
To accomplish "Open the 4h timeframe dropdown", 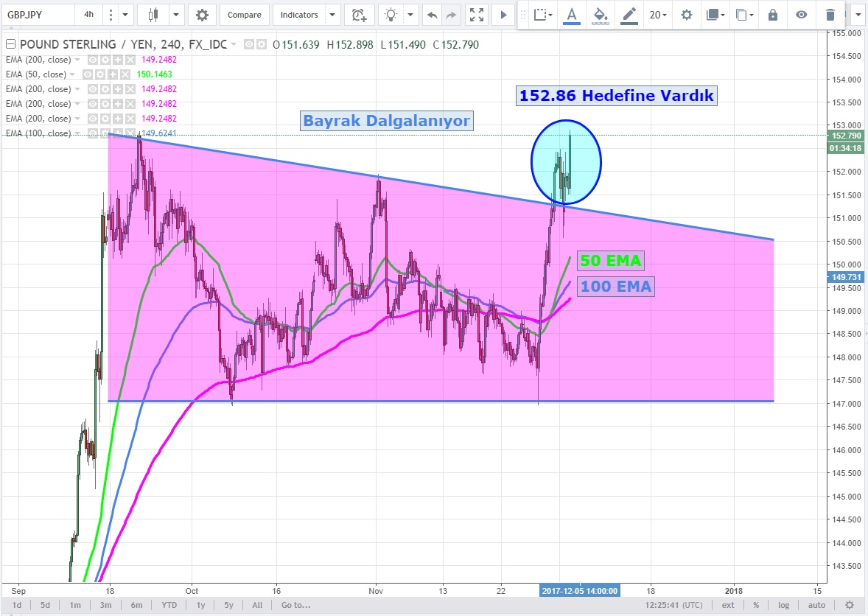I will [x=88, y=15].
